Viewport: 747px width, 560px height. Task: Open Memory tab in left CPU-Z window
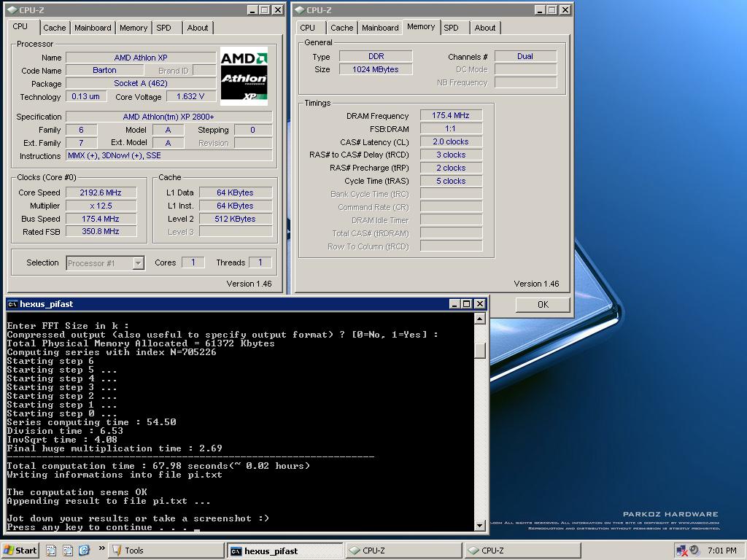tap(133, 28)
